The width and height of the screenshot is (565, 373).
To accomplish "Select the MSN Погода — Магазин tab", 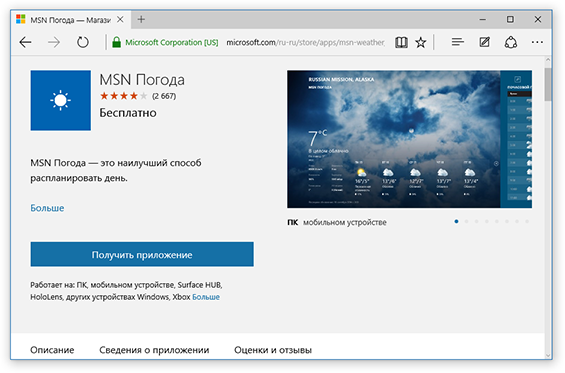I will coord(70,20).
